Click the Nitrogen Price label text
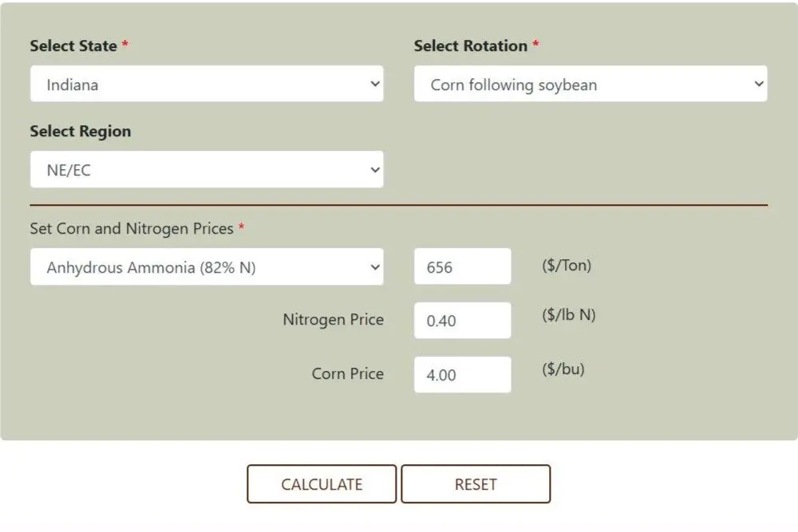This screenshot has width=798, height=532. tap(334, 319)
